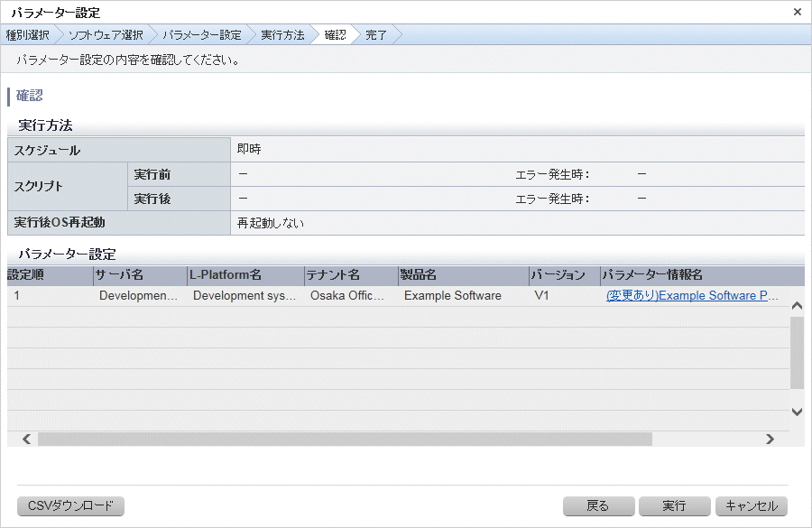The image size is (812, 528).
Task: Click the horizontal scroll left arrow
Action: 26,439
